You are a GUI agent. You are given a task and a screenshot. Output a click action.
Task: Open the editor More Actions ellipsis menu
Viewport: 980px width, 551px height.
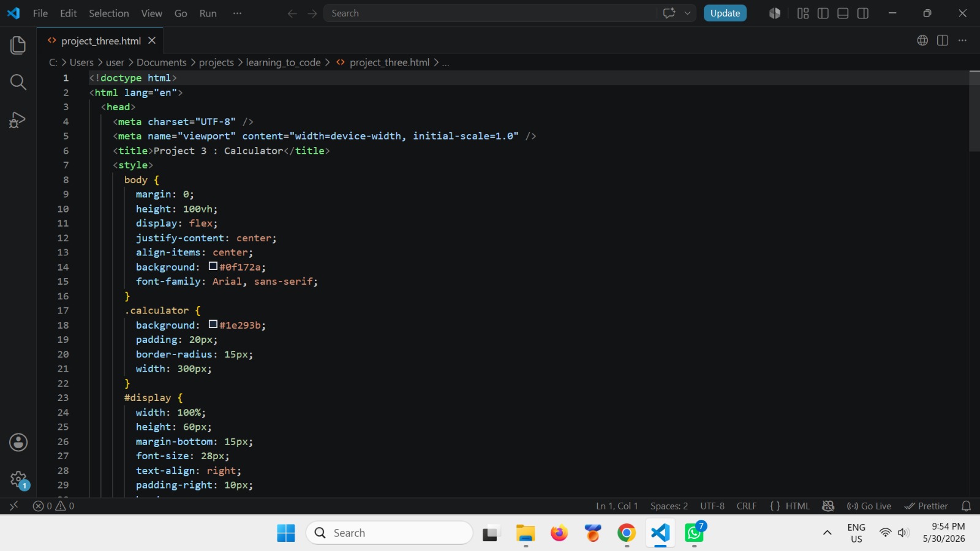(x=962, y=40)
